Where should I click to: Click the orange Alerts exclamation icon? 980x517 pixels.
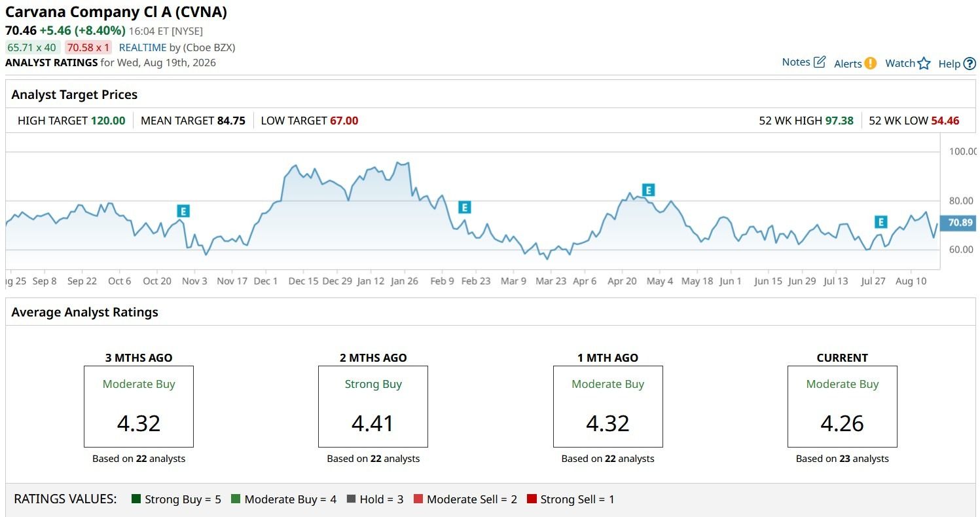(870, 64)
